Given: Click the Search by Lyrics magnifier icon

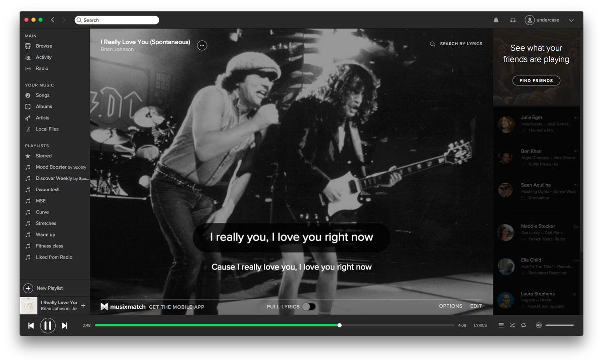Looking at the screenshot, I should coord(433,44).
